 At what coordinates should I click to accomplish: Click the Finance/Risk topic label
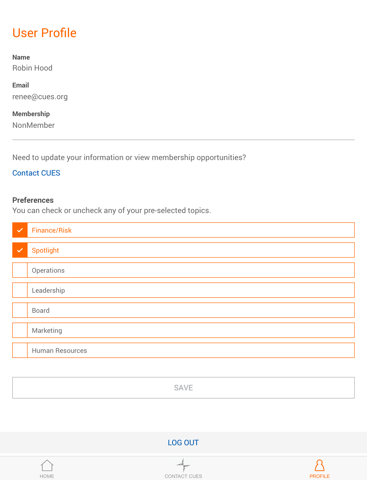pos(52,230)
